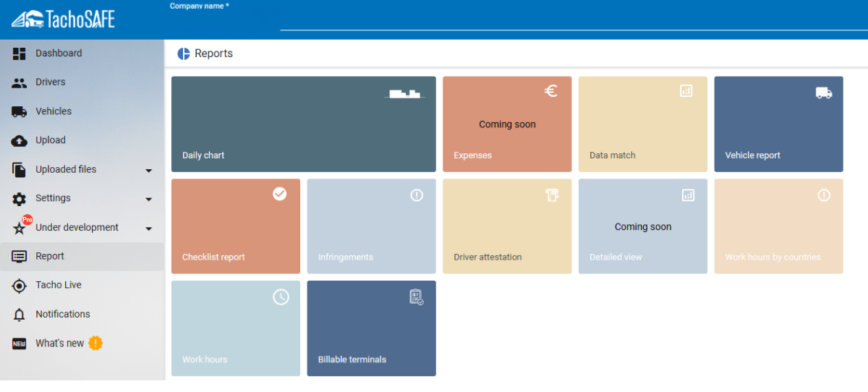This screenshot has width=868, height=392.
Task: Expand the Settings dropdown arrow
Action: (x=149, y=200)
